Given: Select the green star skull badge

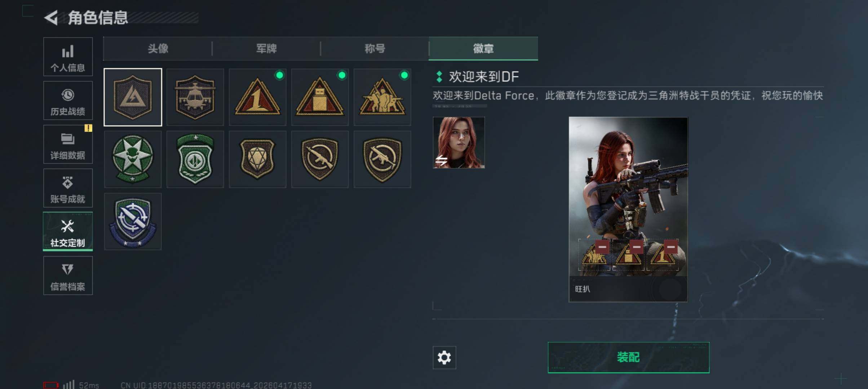Looking at the screenshot, I should pyautogui.click(x=133, y=159).
